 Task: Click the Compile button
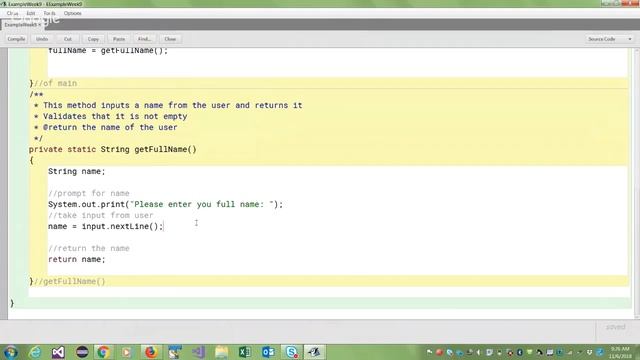pyautogui.click(x=16, y=39)
